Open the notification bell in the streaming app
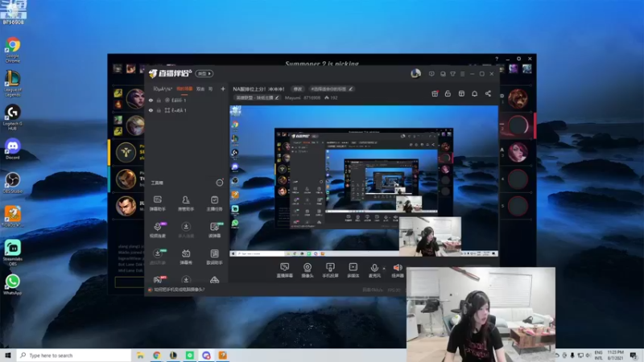The width and height of the screenshot is (644, 362). tap(474, 93)
